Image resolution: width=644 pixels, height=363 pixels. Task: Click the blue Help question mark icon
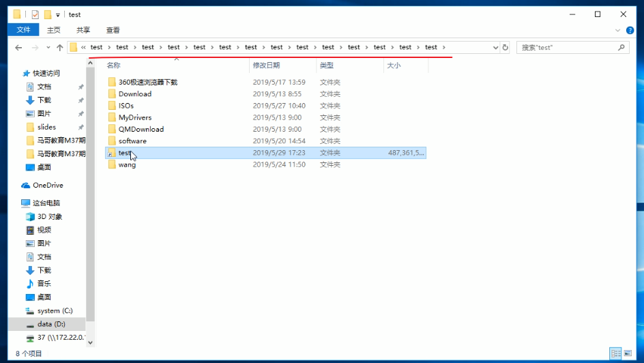click(629, 30)
